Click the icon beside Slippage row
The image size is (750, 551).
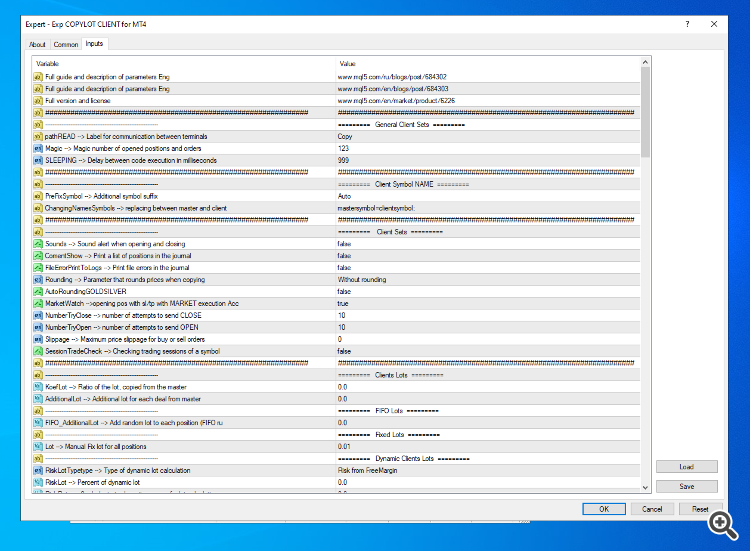pyautogui.click(x=38, y=340)
